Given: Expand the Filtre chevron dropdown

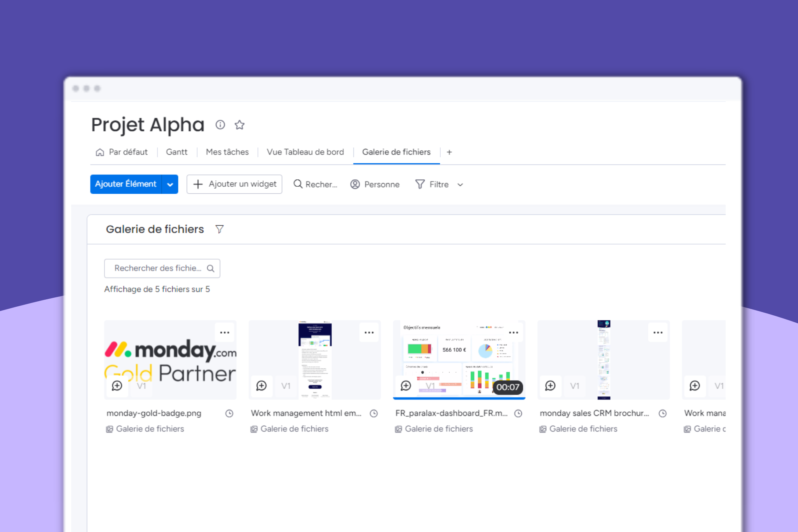Looking at the screenshot, I should pyautogui.click(x=460, y=185).
